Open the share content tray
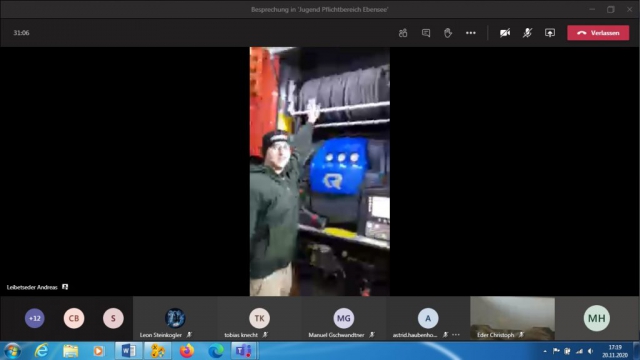Image resolution: width=640 pixels, height=360 pixels. [x=550, y=33]
